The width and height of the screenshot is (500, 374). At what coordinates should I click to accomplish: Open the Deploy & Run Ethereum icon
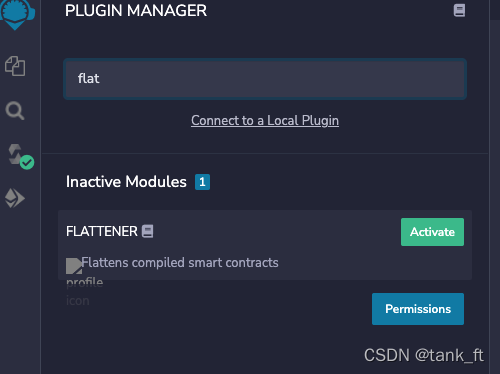point(15,198)
